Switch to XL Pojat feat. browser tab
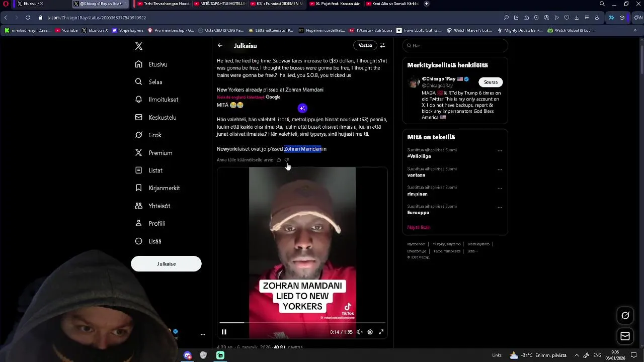Viewport: 644px width, 362px height. tap(334, 4)
